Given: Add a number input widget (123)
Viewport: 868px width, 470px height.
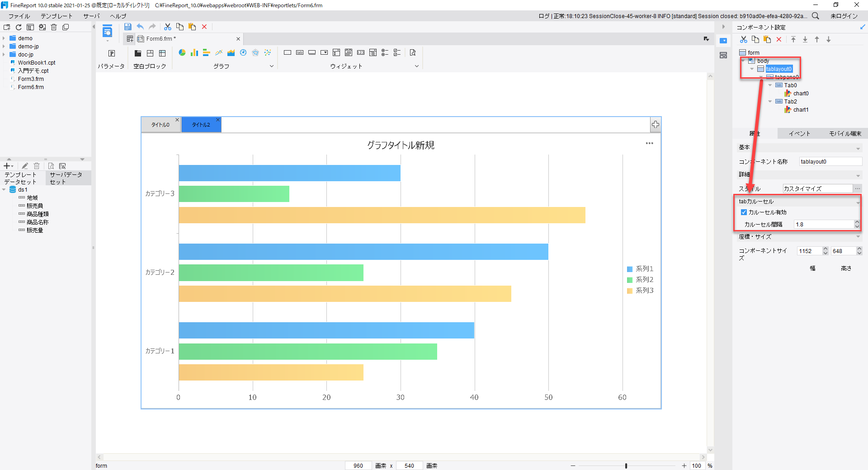Looking at the screenshot, I should click(x=361, y=53).
